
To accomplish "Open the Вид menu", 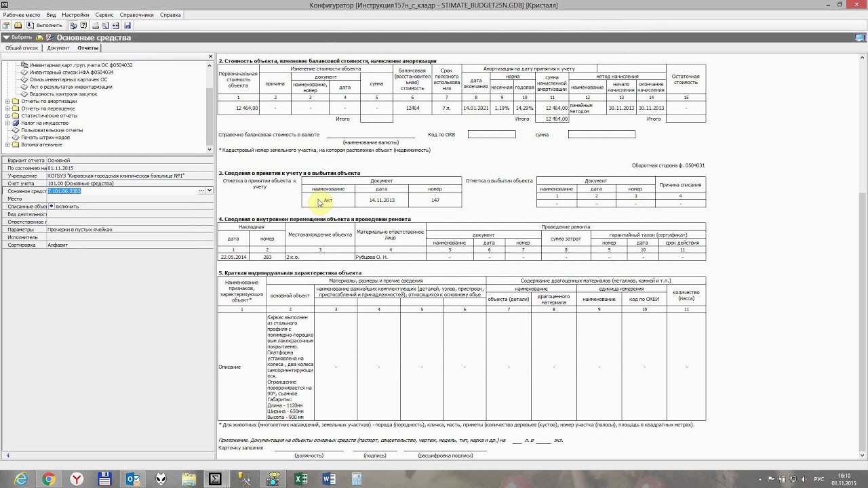I will [51, 14].
